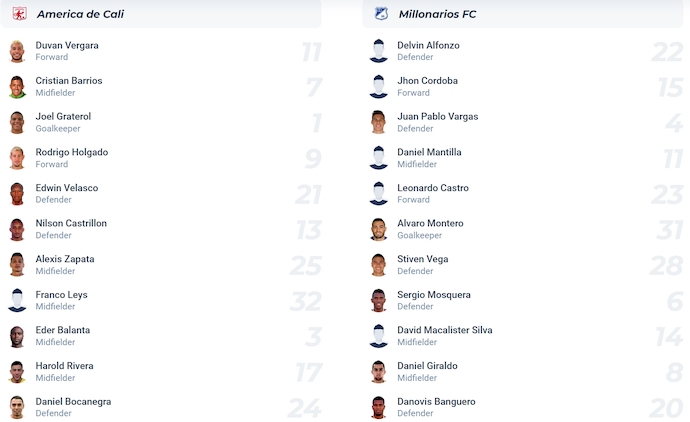The height and width of the screenshot is (422, 690).
Task: Open the America de Cali team page
Action: pyautogui.click(x=80, y=14)
